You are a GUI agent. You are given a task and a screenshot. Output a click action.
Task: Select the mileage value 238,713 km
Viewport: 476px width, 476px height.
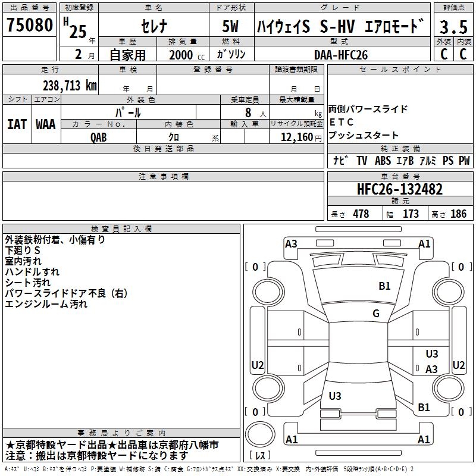pyautogui.click(x=70, y=86)
